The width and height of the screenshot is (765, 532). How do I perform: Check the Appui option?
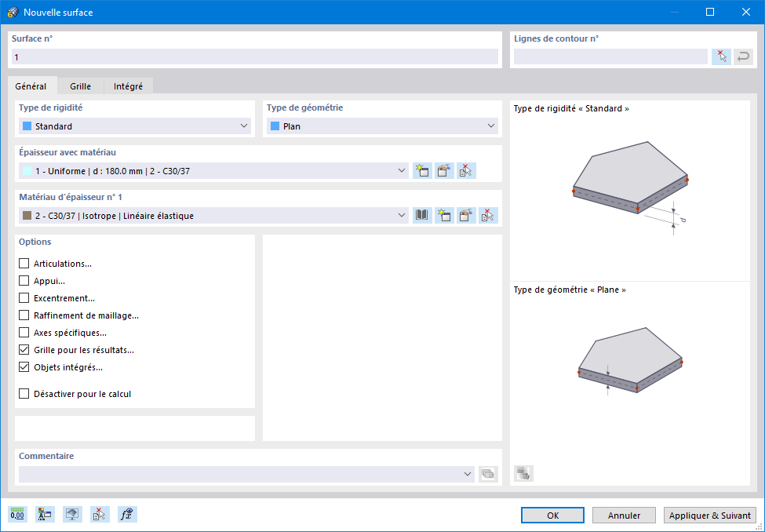pyautogui.click(x=24, y=281)
